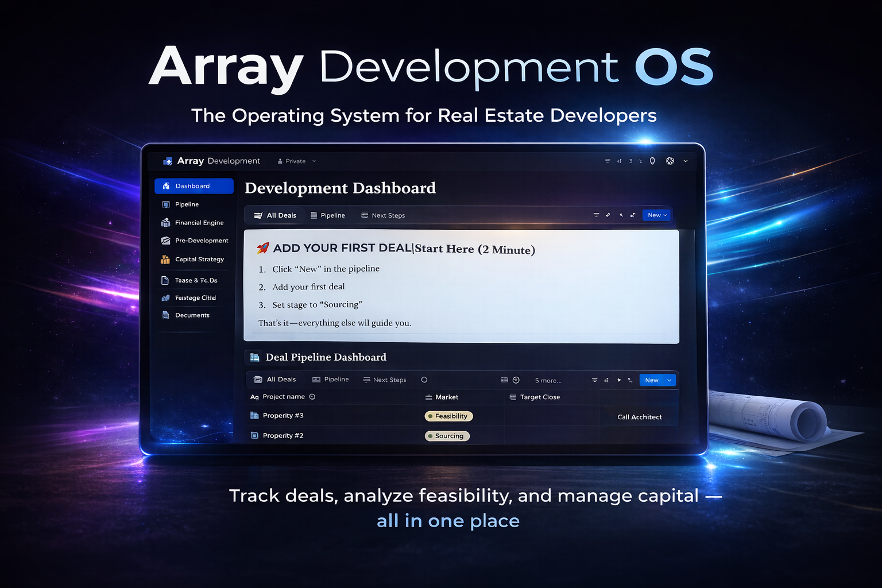The image size is (882, 588).
Task: Click the Market column header
Action: coord(442,397)
